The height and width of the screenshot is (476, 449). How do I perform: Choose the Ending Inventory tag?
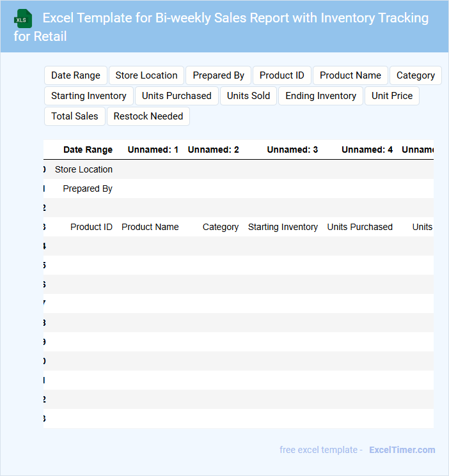click(x=320, y=96)
